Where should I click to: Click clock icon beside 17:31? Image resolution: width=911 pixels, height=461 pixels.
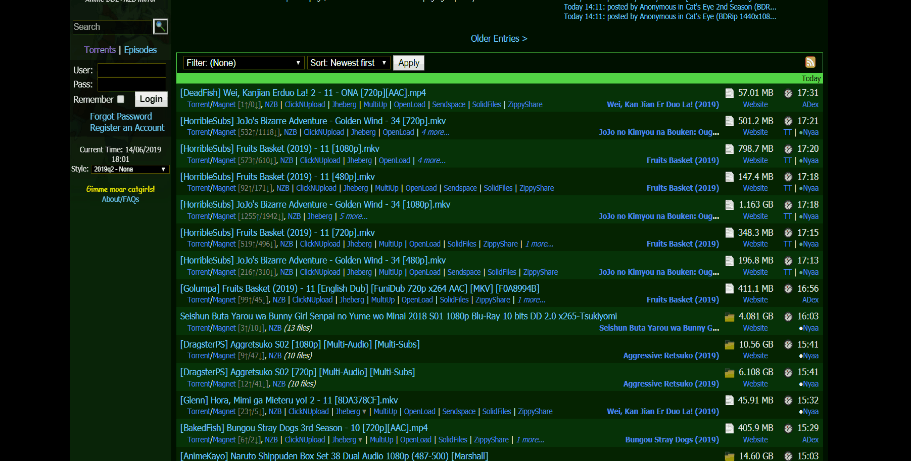click(x=788, y=93)
